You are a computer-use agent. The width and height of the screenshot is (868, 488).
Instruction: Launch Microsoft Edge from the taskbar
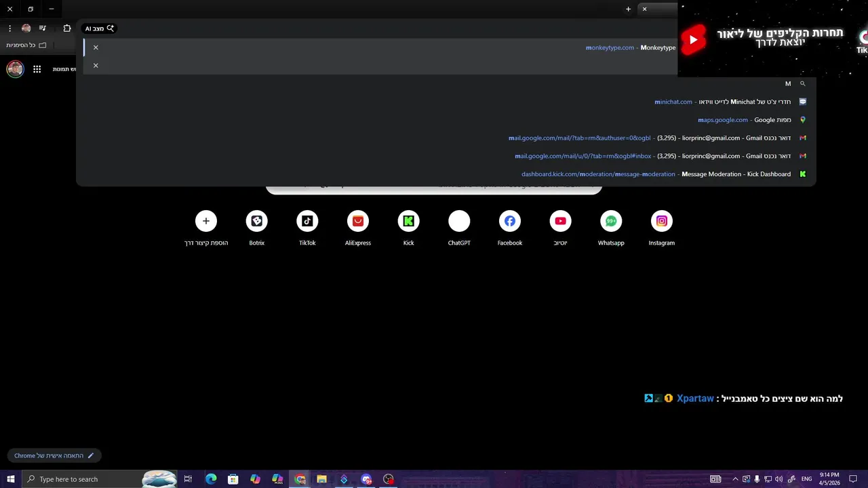click(211, 479)
